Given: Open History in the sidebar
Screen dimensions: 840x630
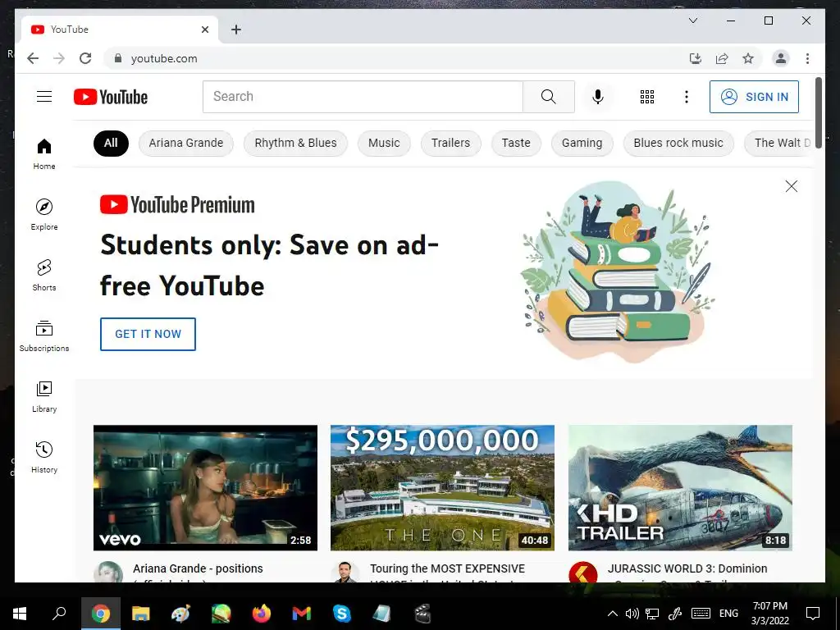Looking at the screenshot, I should [44, 458].
